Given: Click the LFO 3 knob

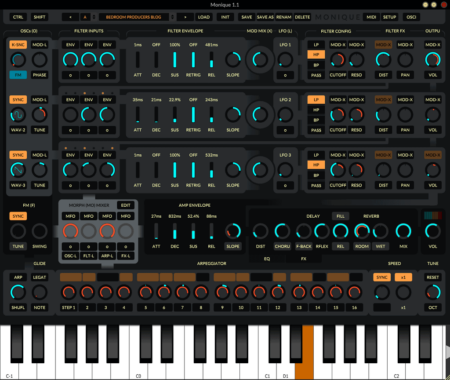Looking at the screenshot, I should click(x=285, y=170).
